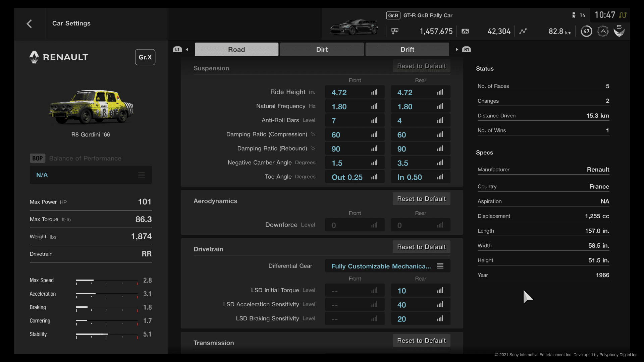Click the R1 shoulder button icon
Viewport: 644px width, 362px height.
point(466,49)
